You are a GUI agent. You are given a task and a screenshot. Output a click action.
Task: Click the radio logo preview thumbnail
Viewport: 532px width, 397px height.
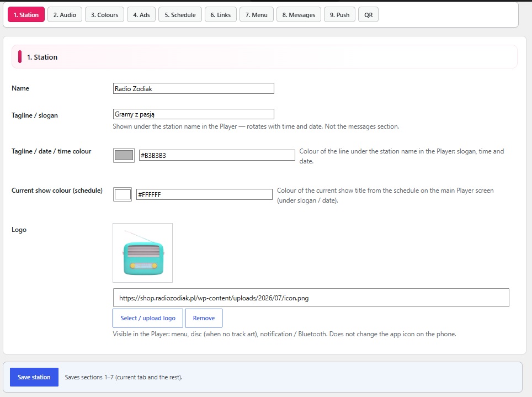[142, 253]
